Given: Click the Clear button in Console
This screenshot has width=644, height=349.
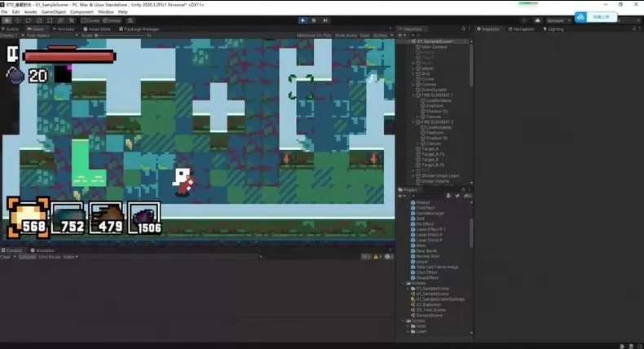Looking at the screenshot, I should (x=6, y=257).
